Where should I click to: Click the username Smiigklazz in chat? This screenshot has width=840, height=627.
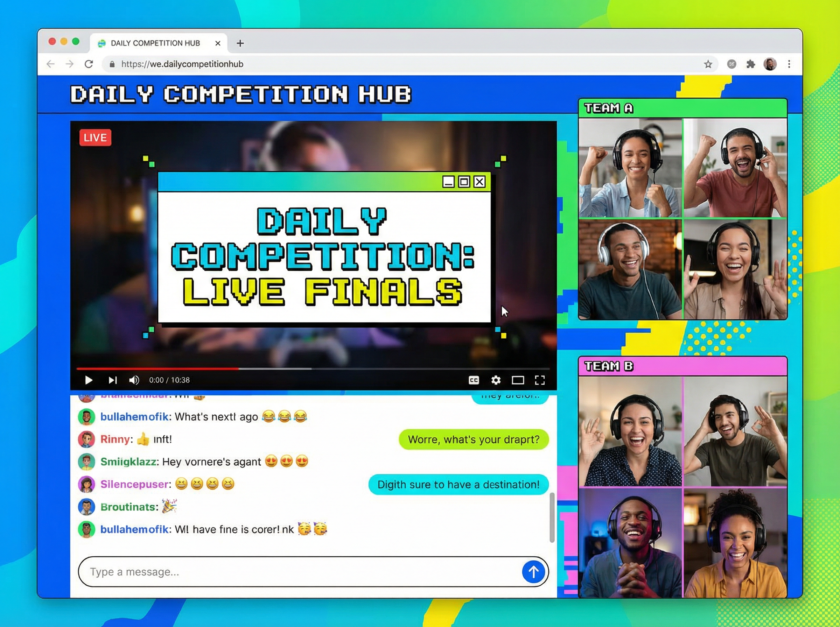pyautogui.click(x=128, y=462)
